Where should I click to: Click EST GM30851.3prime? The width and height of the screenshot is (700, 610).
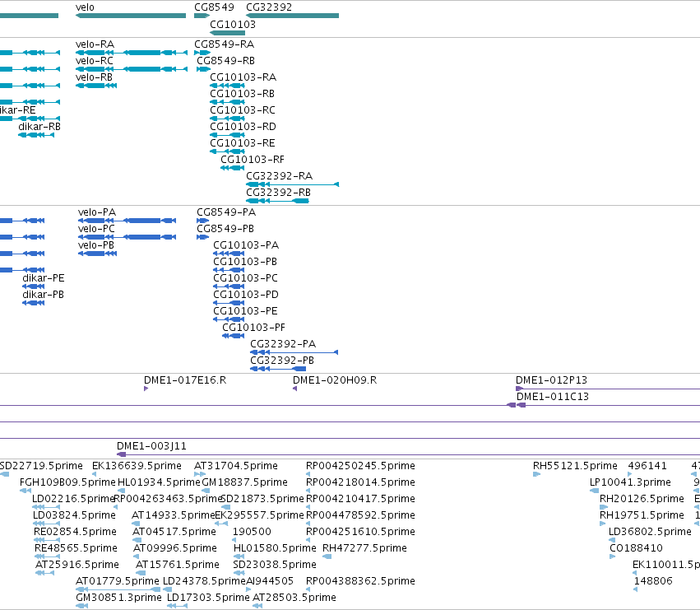[x=81, y=606]
